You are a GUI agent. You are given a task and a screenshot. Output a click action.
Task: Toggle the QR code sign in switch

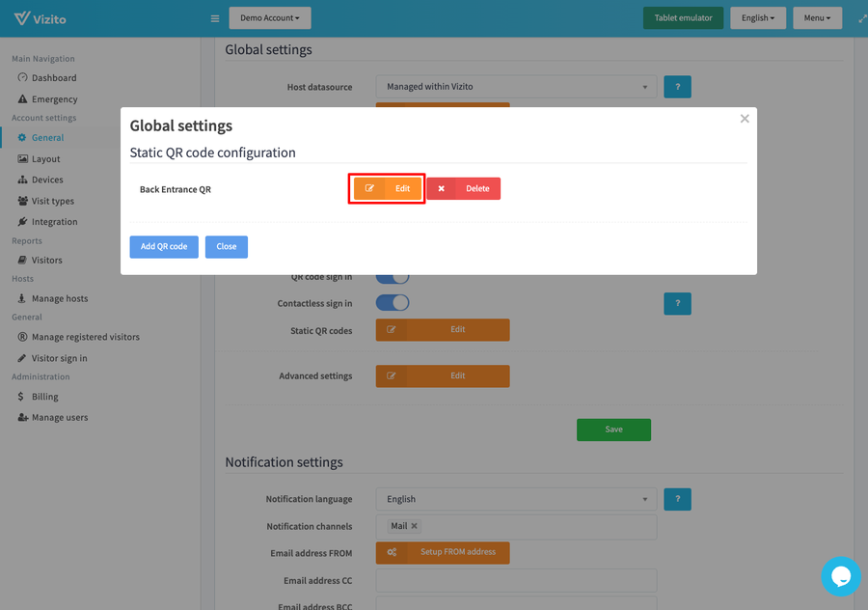(393, 277)
